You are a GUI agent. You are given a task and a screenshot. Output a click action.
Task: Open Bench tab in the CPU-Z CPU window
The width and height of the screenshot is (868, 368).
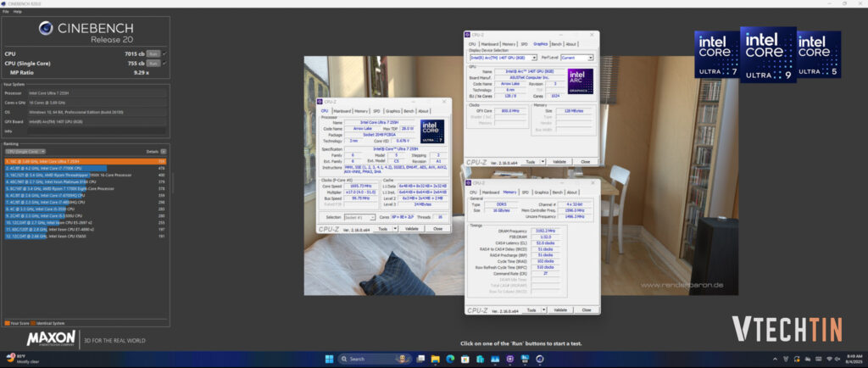pyautogui.click(x=409, y=111)
